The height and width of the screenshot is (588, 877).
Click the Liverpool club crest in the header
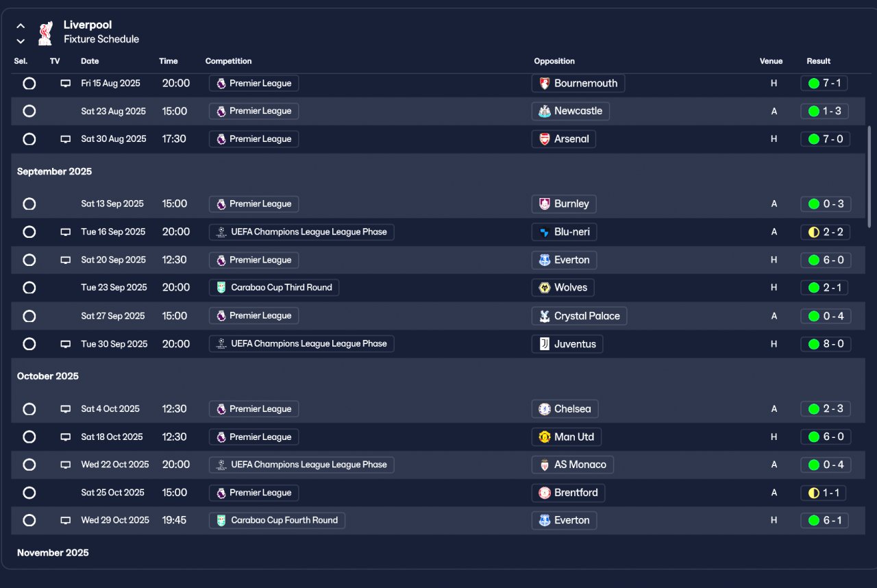click(x=46, y=32)
